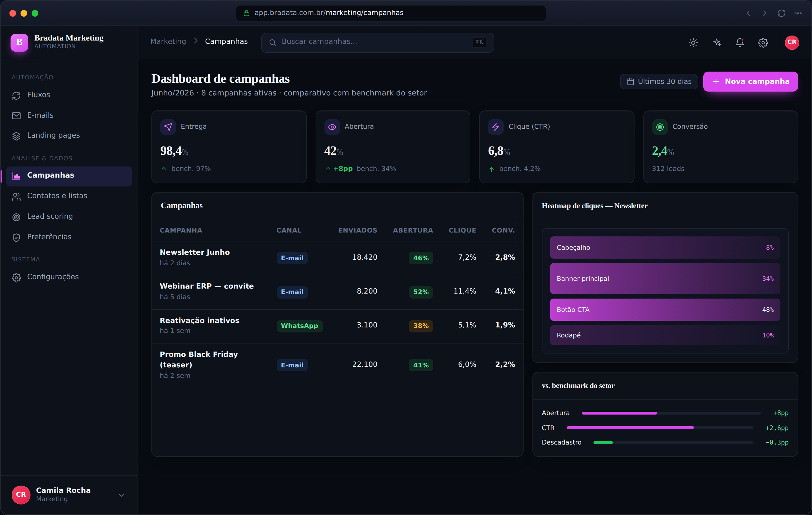Reload the page with refresh icon

pyautogui.click(x=781, y=14)
